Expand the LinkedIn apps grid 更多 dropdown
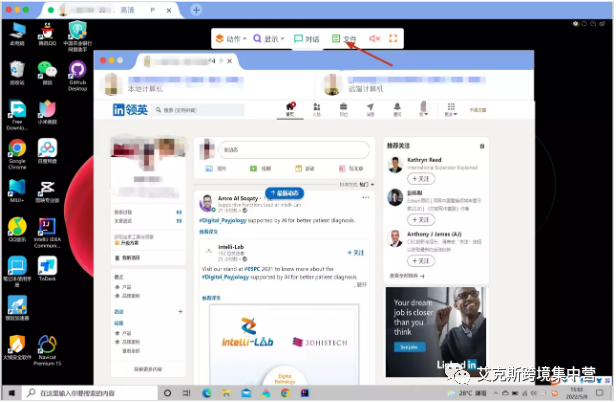 point(451,110)
